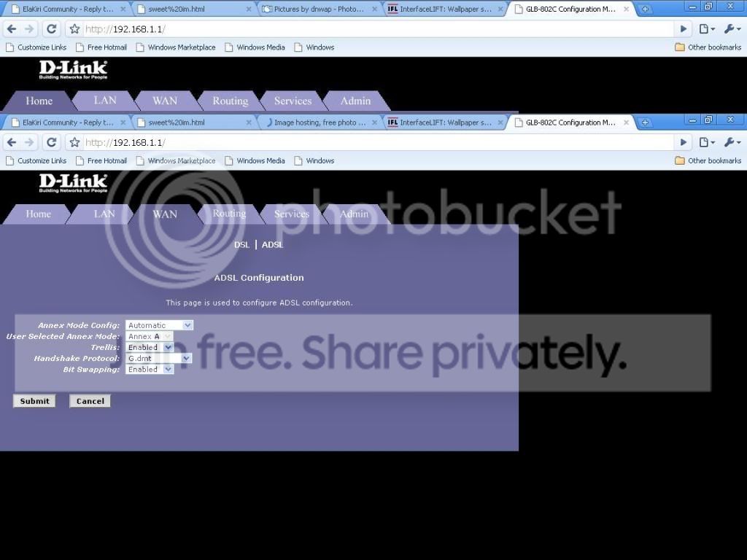Open the Handshake Protocol dropdown

point(158,358)
